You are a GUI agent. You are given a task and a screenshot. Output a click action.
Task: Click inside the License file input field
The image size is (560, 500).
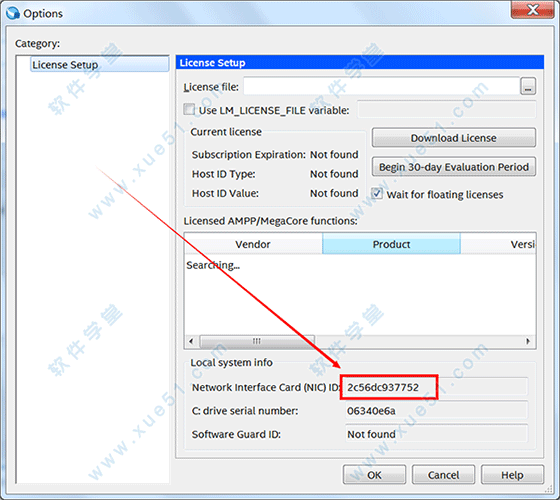click(381, 86)
